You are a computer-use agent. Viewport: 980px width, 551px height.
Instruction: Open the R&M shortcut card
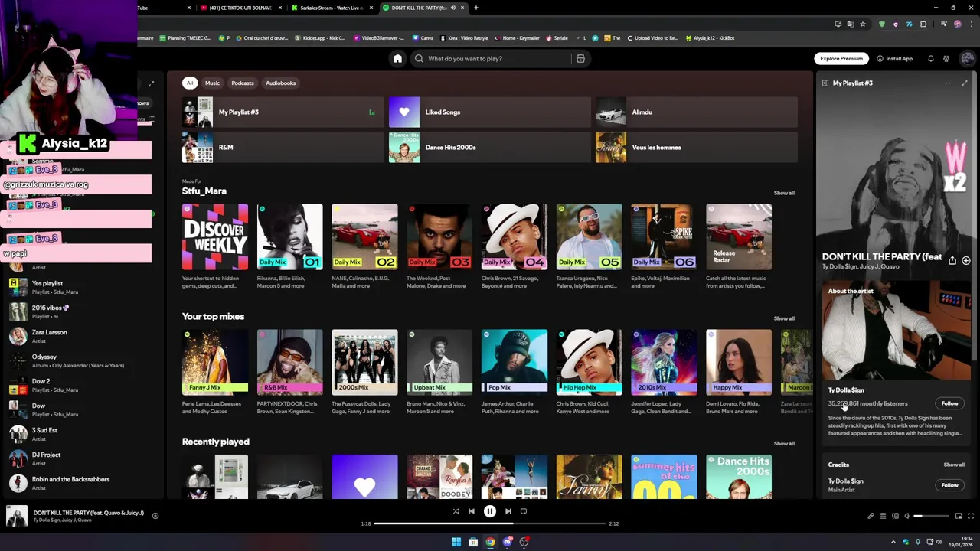click(283, 148)
